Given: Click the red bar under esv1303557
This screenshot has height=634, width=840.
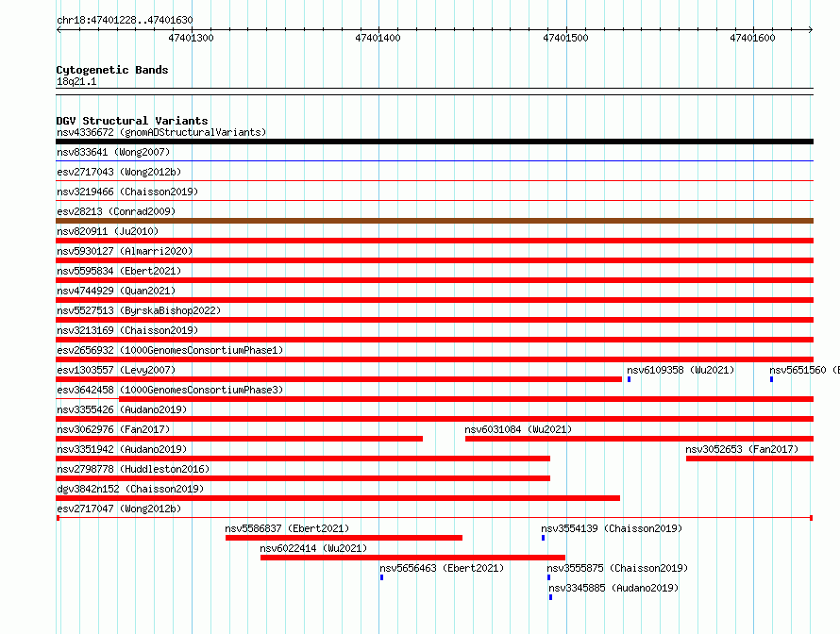Looking at the screenshot, I should coord(339,379).
